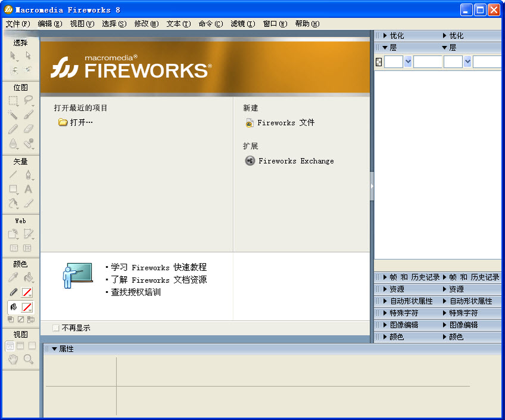Select the Rectangle shape tool

[x=13, y=189]
